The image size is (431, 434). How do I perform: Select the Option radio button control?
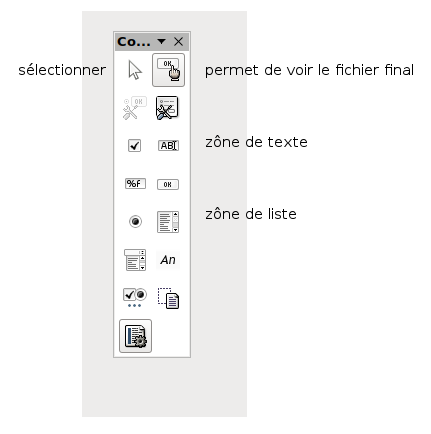coord(135,221)
